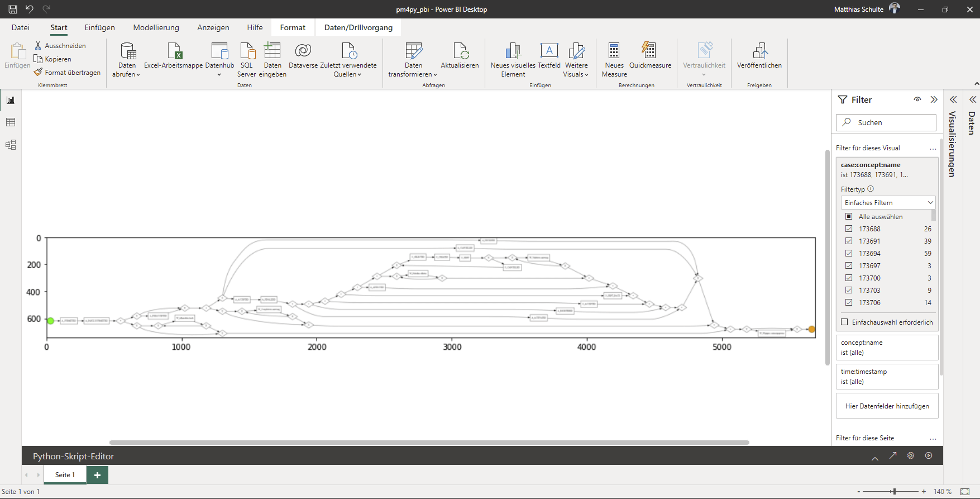Toggle Alle auswählen checkbox
The image size is (980, 499).
[849, 217]
